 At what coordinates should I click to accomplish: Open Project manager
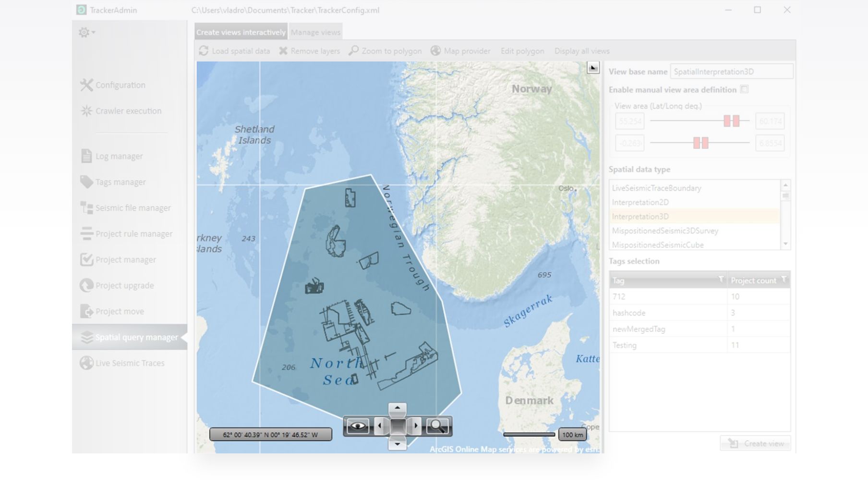tap(118, 260)
